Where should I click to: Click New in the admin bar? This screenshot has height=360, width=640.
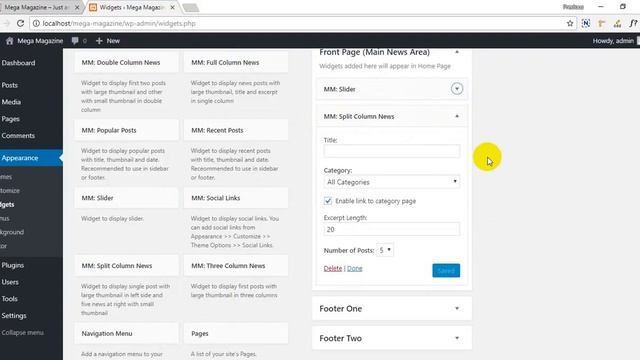coord(108,41)
